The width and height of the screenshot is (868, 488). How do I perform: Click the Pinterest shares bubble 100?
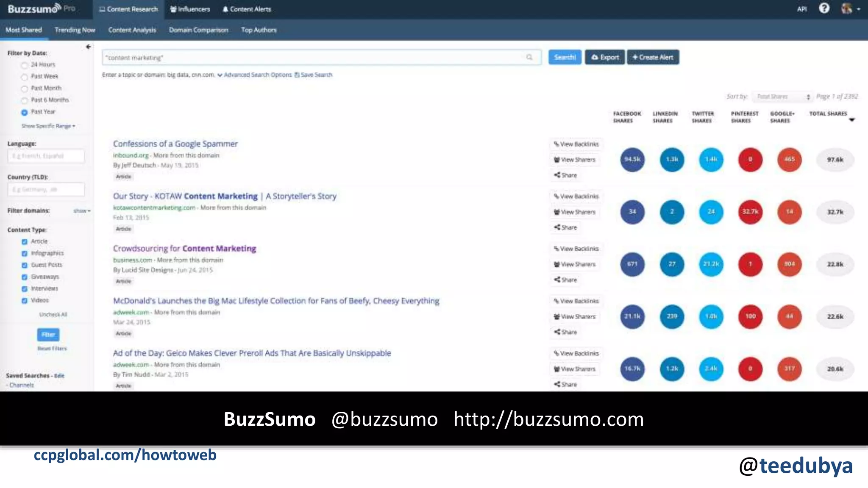tap(750, 316)
